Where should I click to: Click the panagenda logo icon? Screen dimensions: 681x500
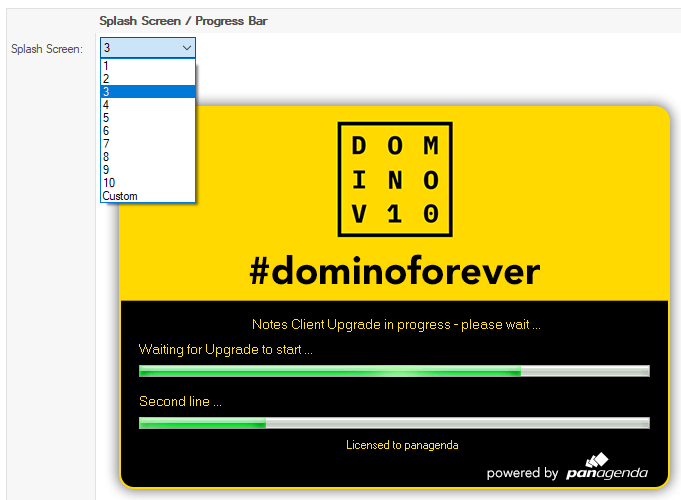coord(597,460)
